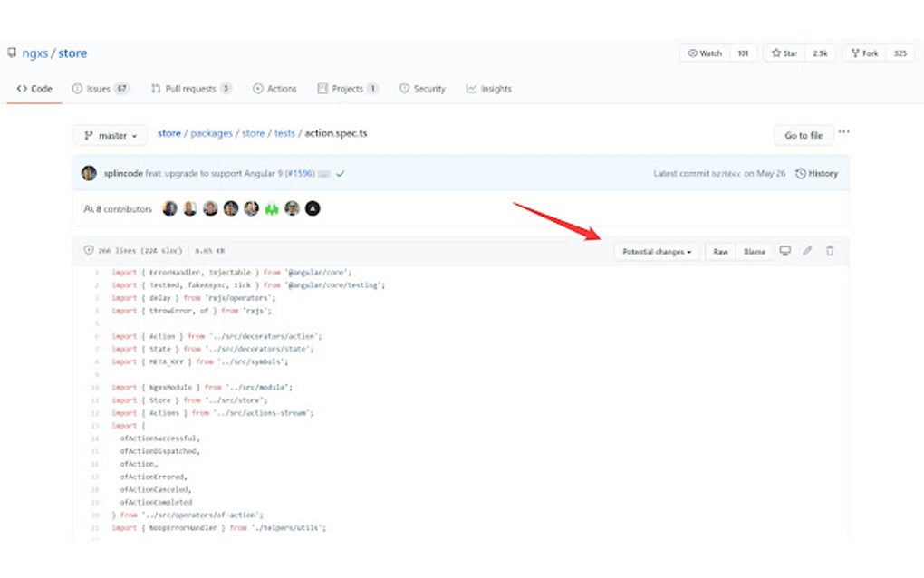Click the repository bookmark icon beside ngxs
Image resolution: width=924 pixels, height=578 pixels.
pyautogui.click(x=12, y=53)
